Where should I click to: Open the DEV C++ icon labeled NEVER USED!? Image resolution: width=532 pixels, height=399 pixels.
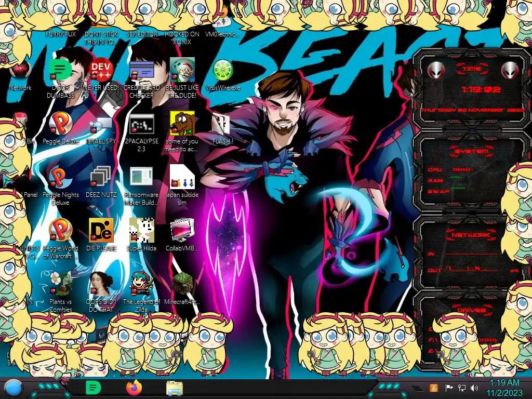click(x=101, y=71)
